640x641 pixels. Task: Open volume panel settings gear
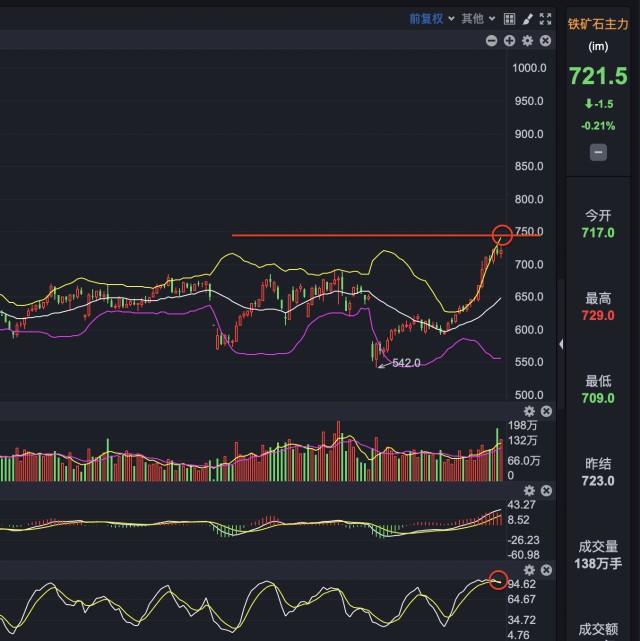coord(529,411)
